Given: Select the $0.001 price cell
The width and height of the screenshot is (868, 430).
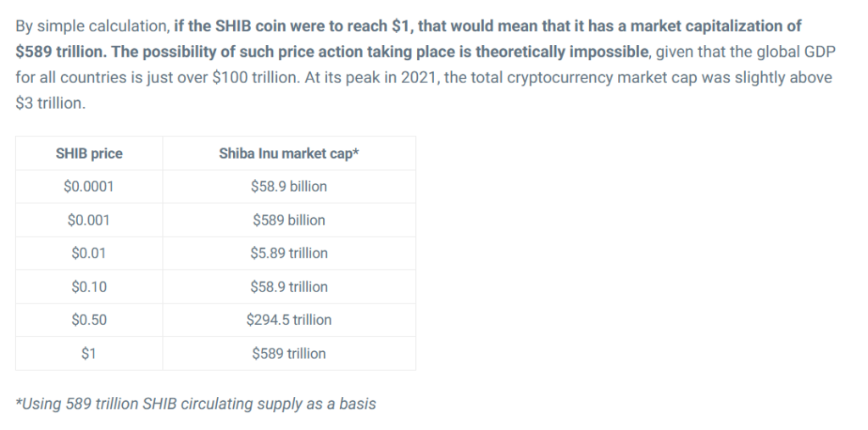Looking at the screenshot, I should (x=89, y=220).
